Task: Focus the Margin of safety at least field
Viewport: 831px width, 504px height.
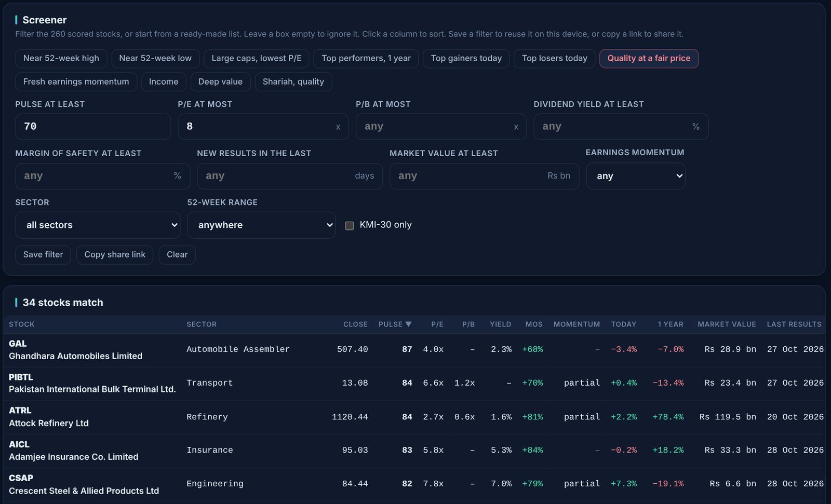Action: click(103, 176)
